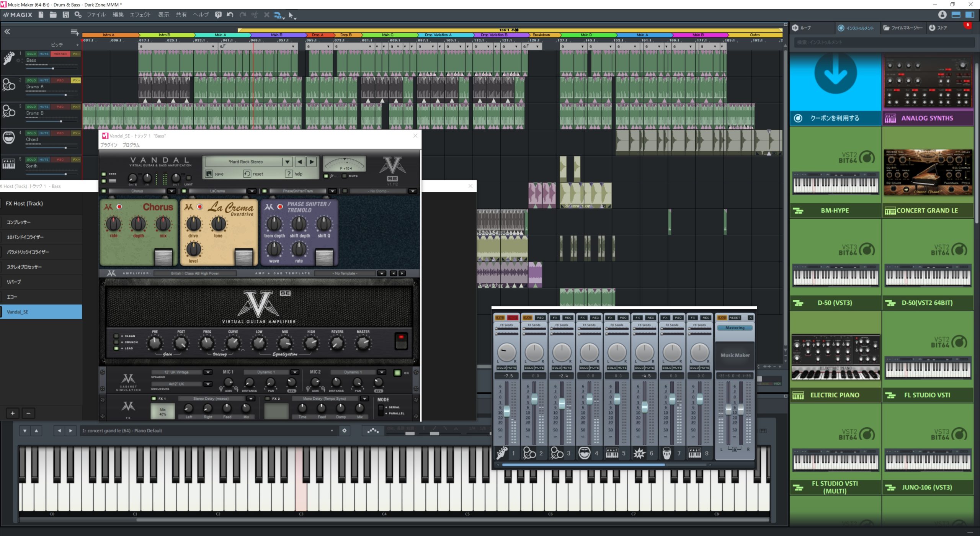Collapse track headers with double-chevron icon

tap(7, 32)
